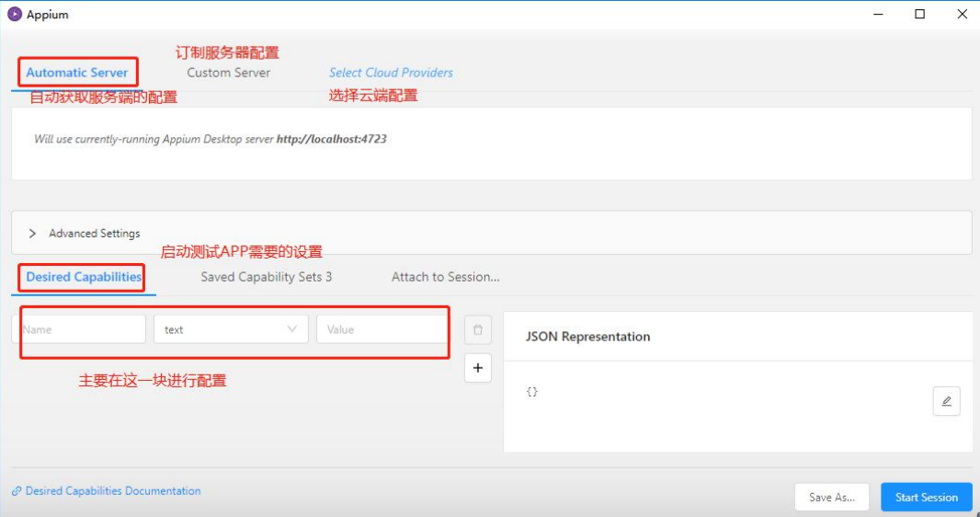Open the Attach to Session tab
Screen dimensions: 980x517
pyautogui.click(x=446, y=277)
